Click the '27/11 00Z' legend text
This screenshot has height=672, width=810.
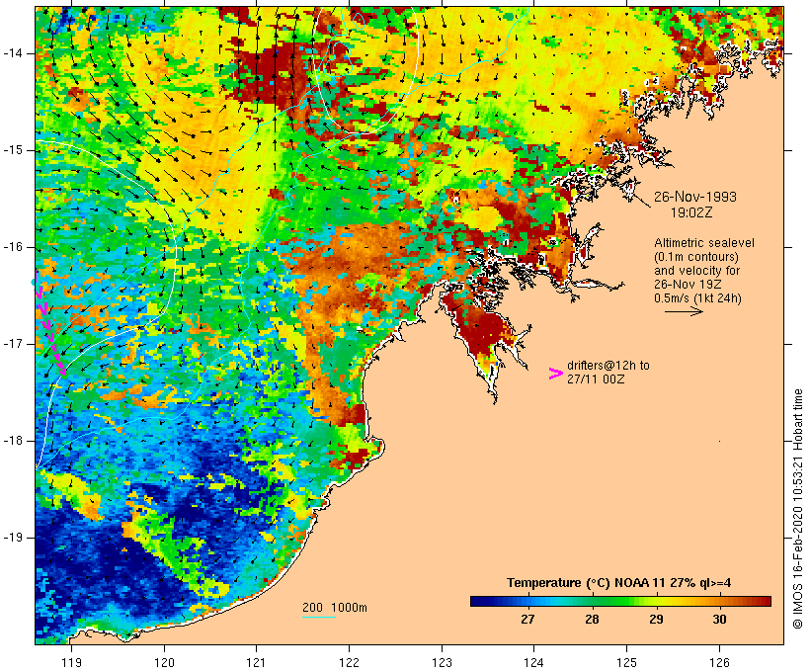pos(596,379)
